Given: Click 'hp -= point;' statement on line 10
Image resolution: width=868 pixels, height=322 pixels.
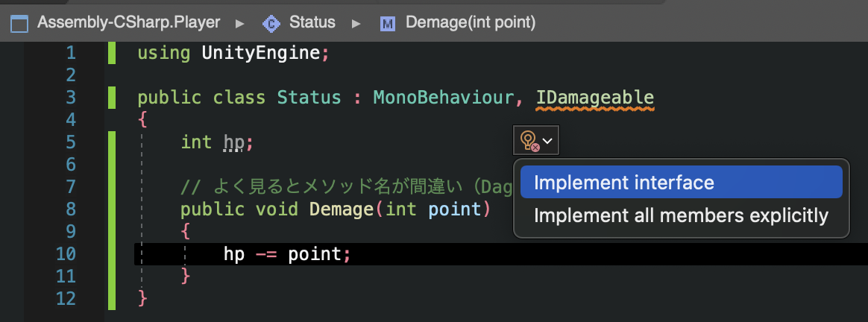Looking at the screenshot, I should point(287,254).
